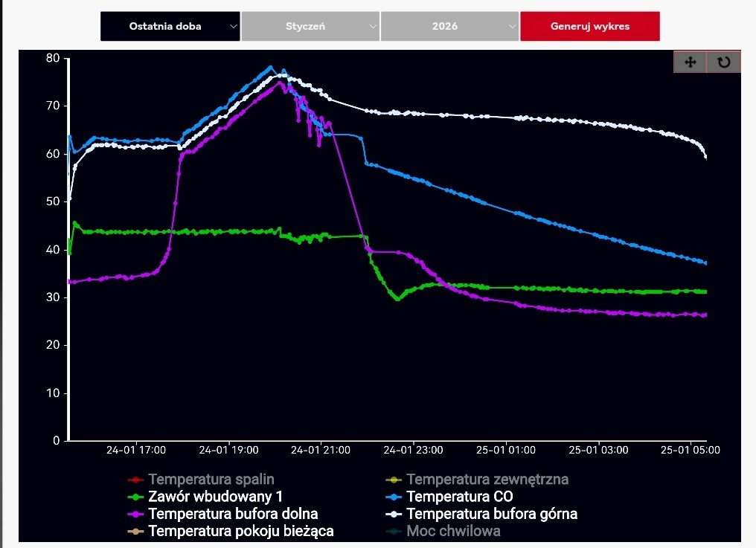Click the red Temperatura spalin legend marker
Image resolution: width=756 pixels, height=548 pixels.
pos(135,480)
